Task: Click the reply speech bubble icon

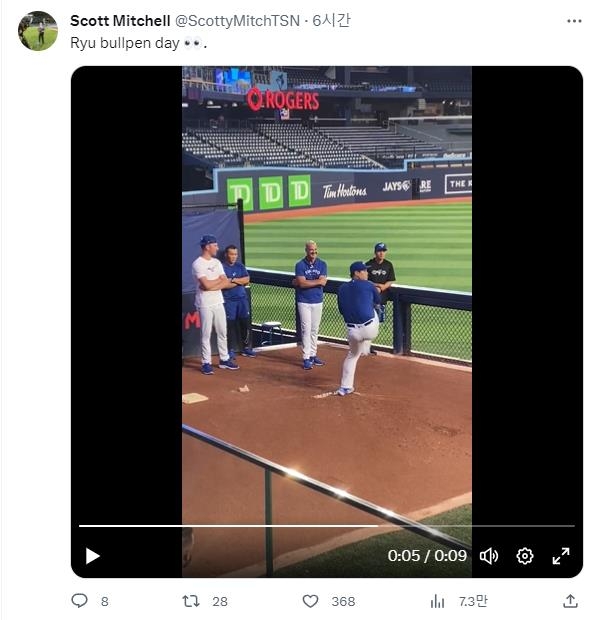Action: tap(80, 601)
